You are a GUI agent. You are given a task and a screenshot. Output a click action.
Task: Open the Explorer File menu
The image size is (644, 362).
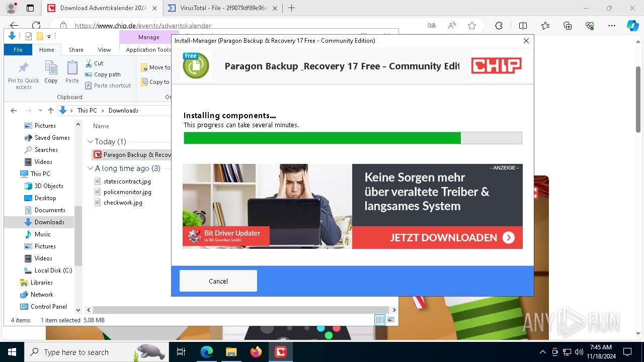click(18, 50)
